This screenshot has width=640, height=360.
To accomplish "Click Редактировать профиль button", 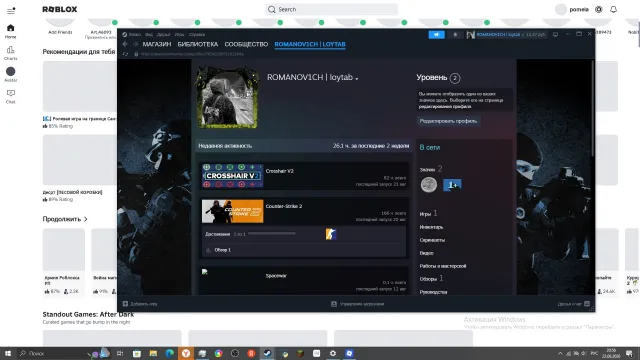I will (448, 121).
